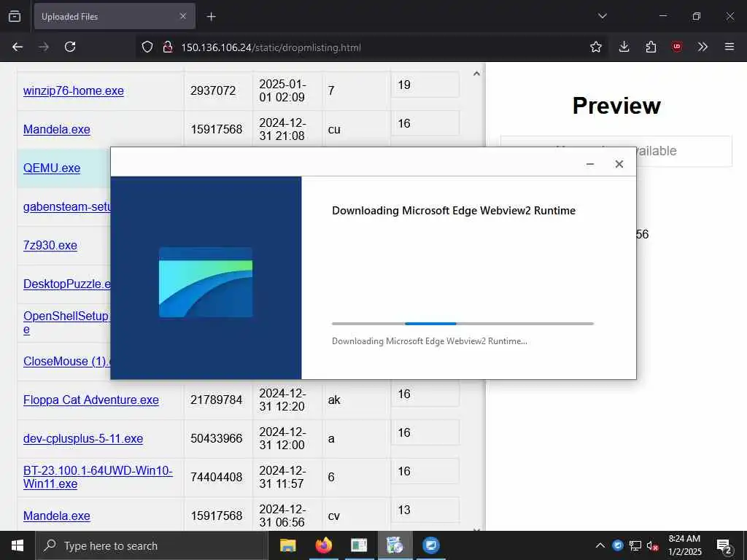747x560 pixels.
Task: Go back using the browser back arrow
Action: tap(18, 47)
